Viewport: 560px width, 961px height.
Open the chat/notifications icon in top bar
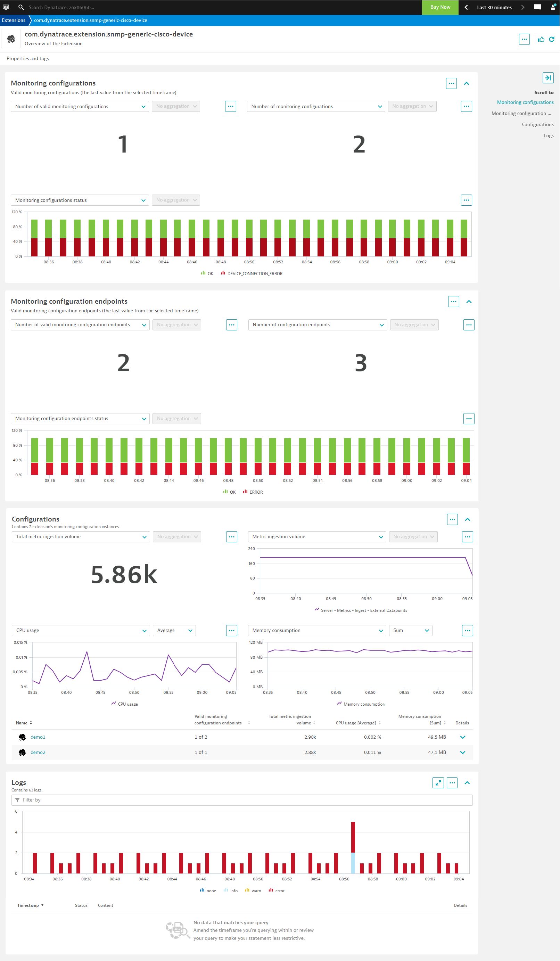pyautogui.click(x=537, y=7)
